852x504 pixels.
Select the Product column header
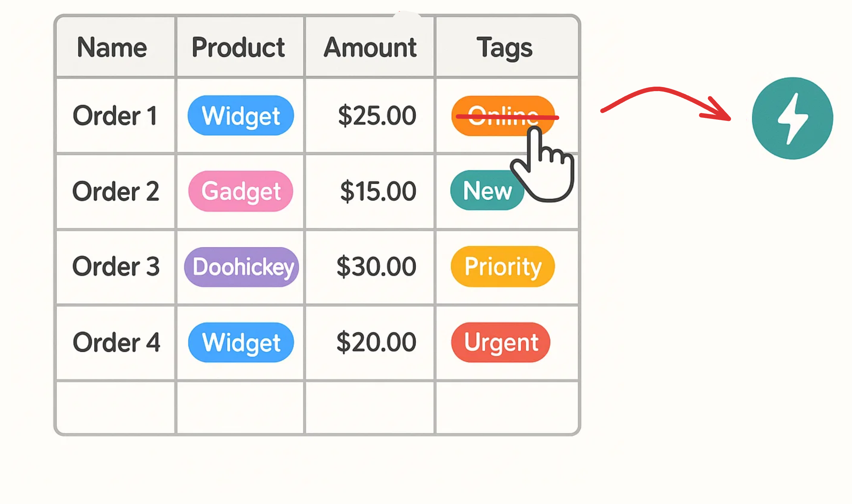click(x=238, y=48)
